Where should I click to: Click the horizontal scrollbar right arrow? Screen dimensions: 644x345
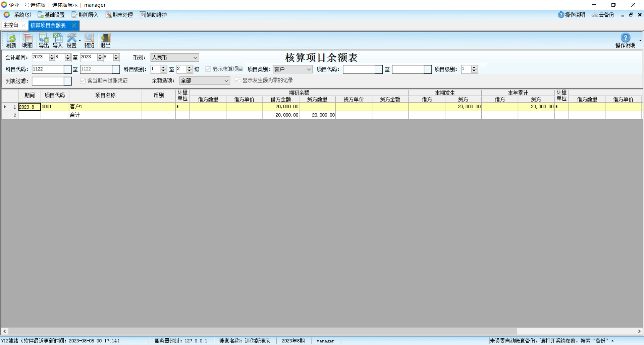[x=639, y=331]
